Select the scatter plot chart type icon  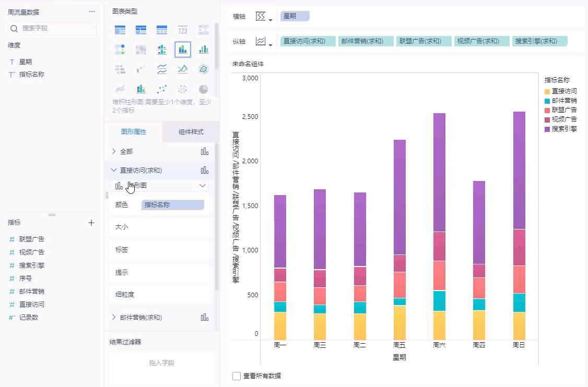point(162,89)
